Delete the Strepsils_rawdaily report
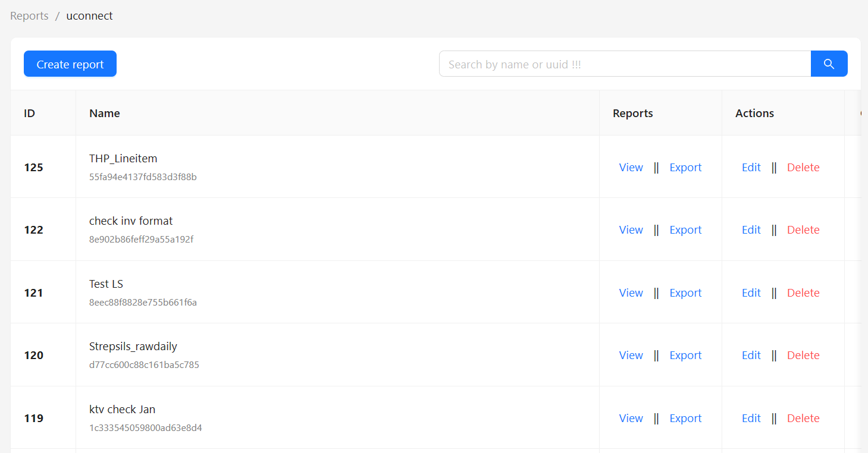 803,355
